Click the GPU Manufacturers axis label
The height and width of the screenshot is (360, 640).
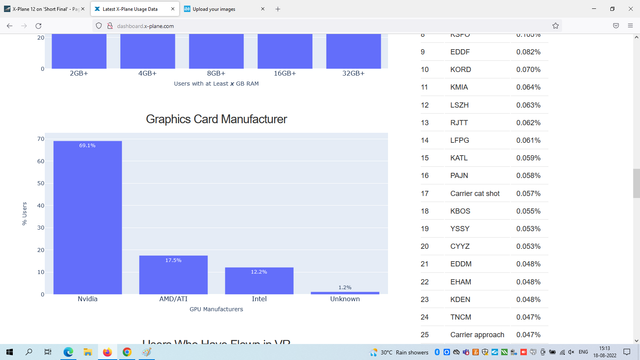(x=216, y=309)
